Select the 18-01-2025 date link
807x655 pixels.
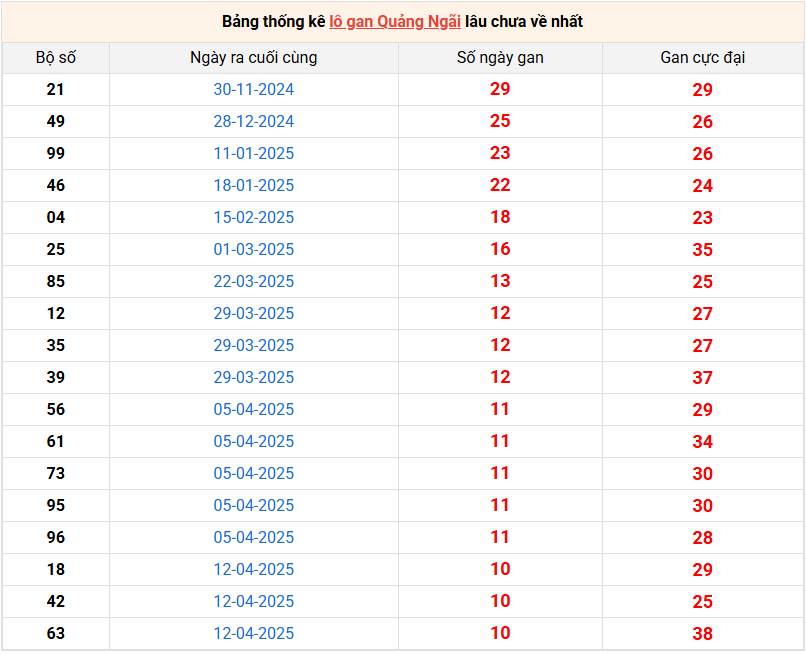coord(253,186)
